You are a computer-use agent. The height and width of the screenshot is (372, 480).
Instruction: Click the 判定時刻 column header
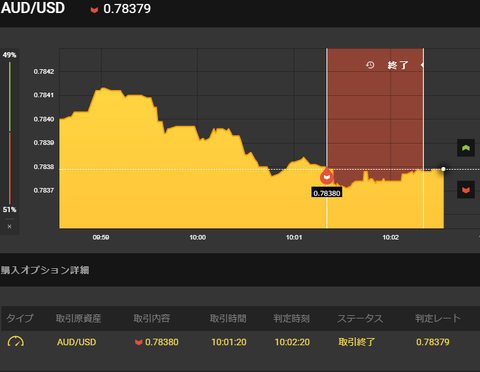(292, 318)
